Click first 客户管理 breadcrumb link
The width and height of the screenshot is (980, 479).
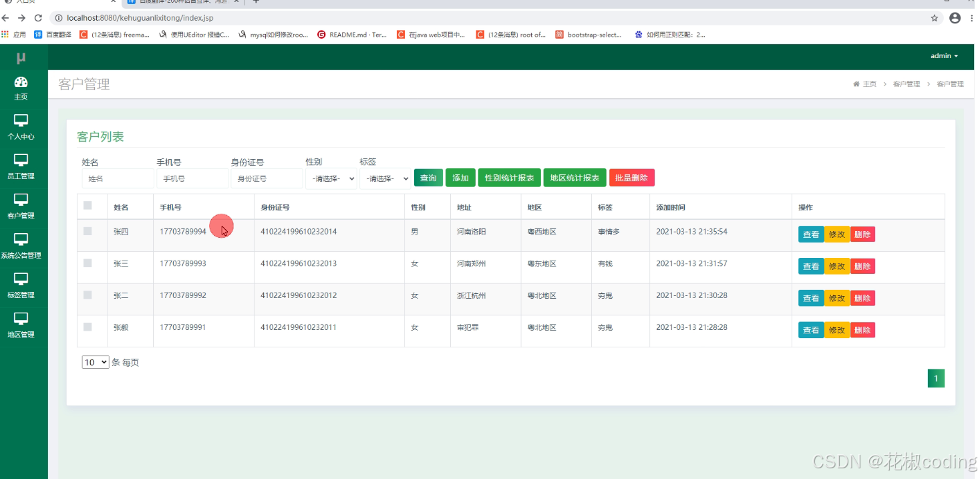[x=907, y=84]
